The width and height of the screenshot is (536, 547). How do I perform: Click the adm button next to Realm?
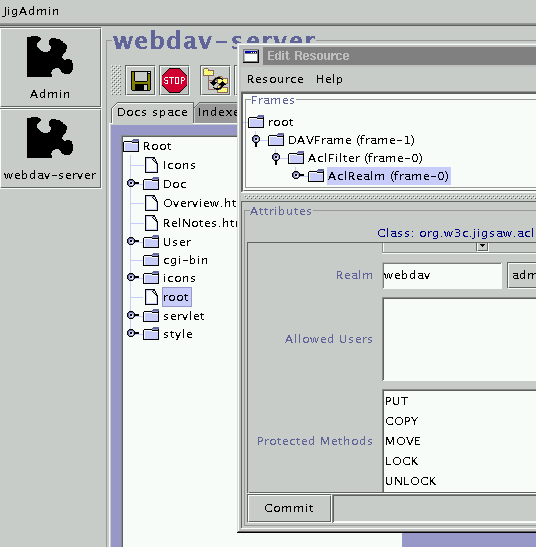click(x=522, y=275)
